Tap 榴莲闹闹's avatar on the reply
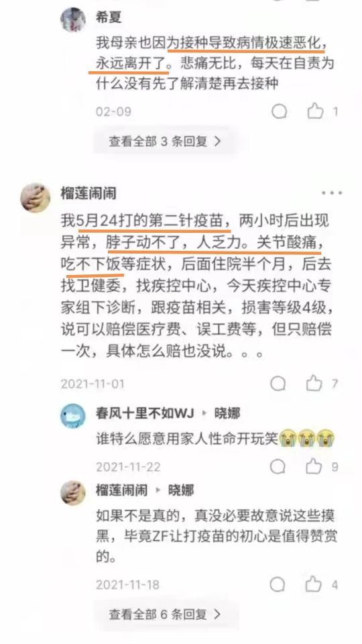This screenshot has height=644, width=362. click(73, 493)
